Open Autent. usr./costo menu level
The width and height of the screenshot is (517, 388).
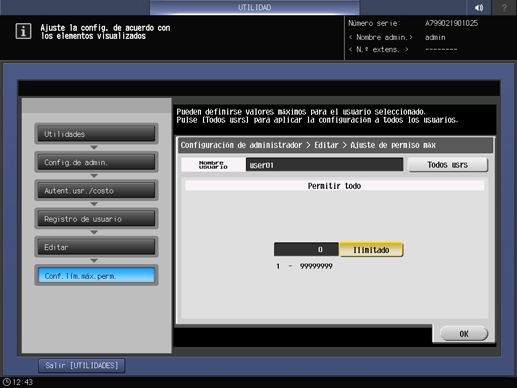click(96, 190)
